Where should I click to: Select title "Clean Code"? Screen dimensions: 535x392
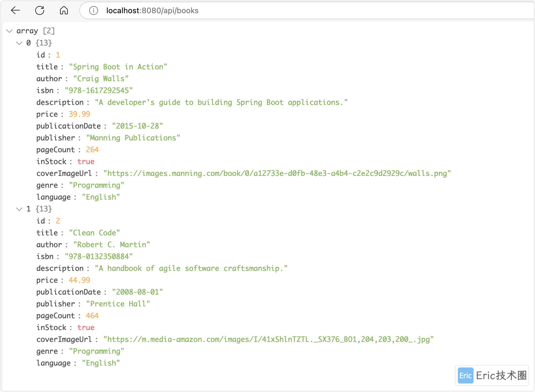(x=94, y=233)
